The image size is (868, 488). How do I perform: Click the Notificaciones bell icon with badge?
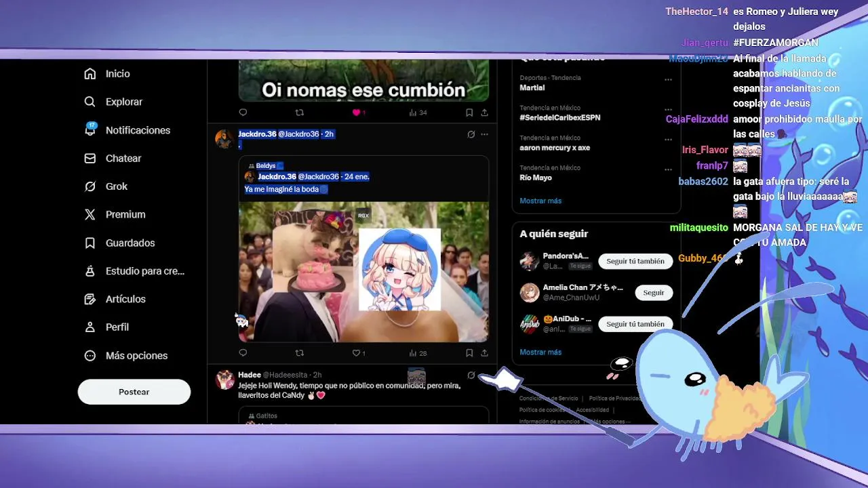tap(90, 129)
